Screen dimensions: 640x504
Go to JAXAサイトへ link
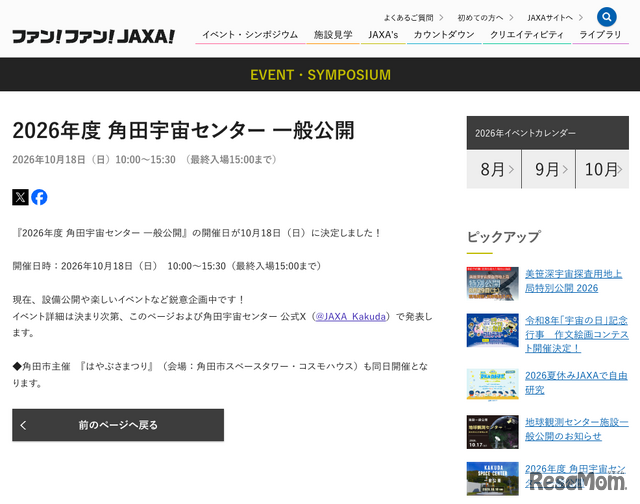click(555, 18)
